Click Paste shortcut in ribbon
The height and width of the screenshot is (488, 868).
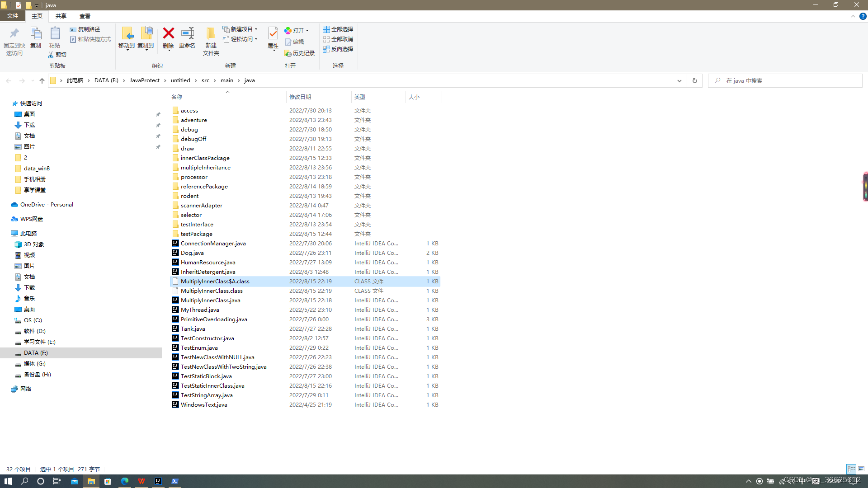click(90, 39)
